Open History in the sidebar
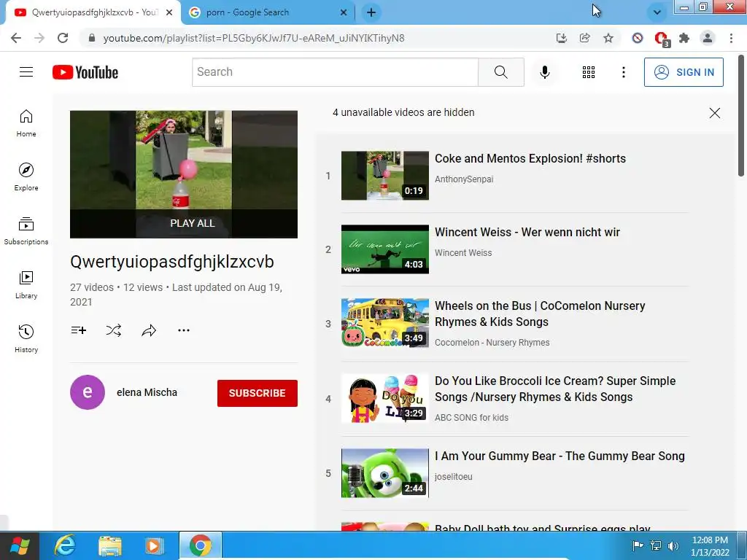This screenshot has height=560, width=747. [x=26, y=338]
